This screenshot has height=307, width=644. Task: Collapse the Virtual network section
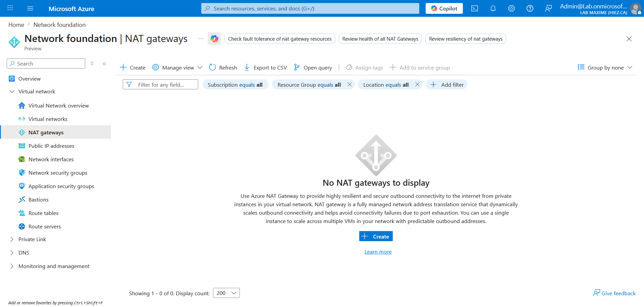click(12, 91)
